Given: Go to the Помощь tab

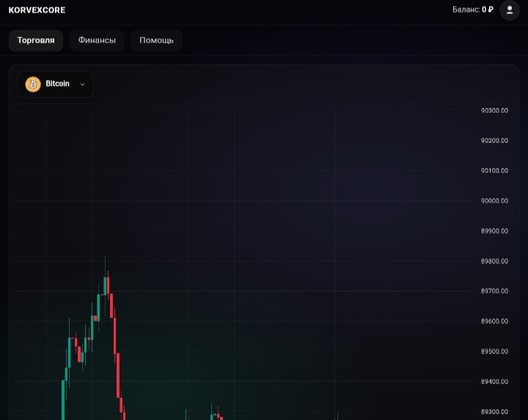Looking at the screenshot, I should point(156,40).
